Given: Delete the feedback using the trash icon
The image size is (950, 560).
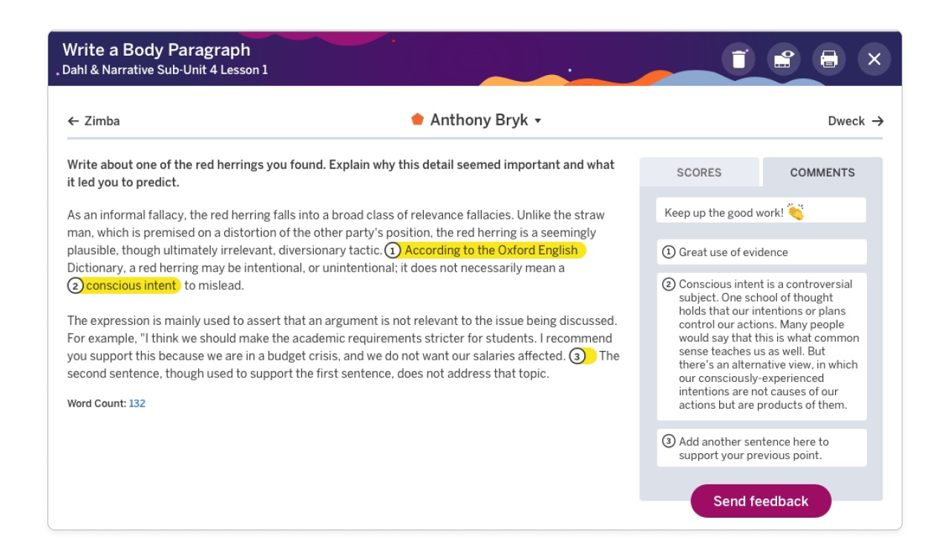Looking at the screenshot, I should click(738, 59).
